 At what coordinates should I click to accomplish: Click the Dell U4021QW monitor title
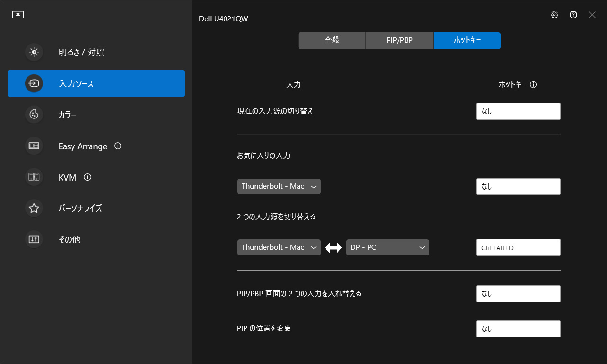pyautogui.click(x=224, y=19)
